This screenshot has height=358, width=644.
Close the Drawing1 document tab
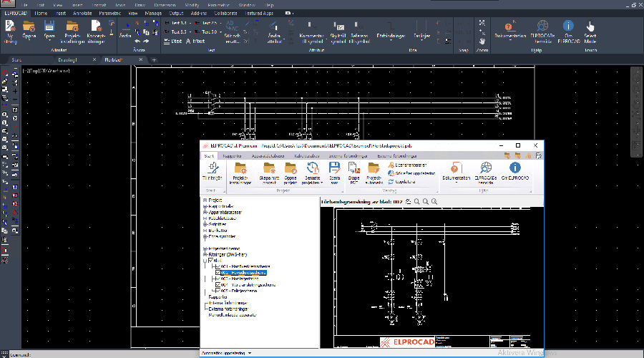pos(94,60)
